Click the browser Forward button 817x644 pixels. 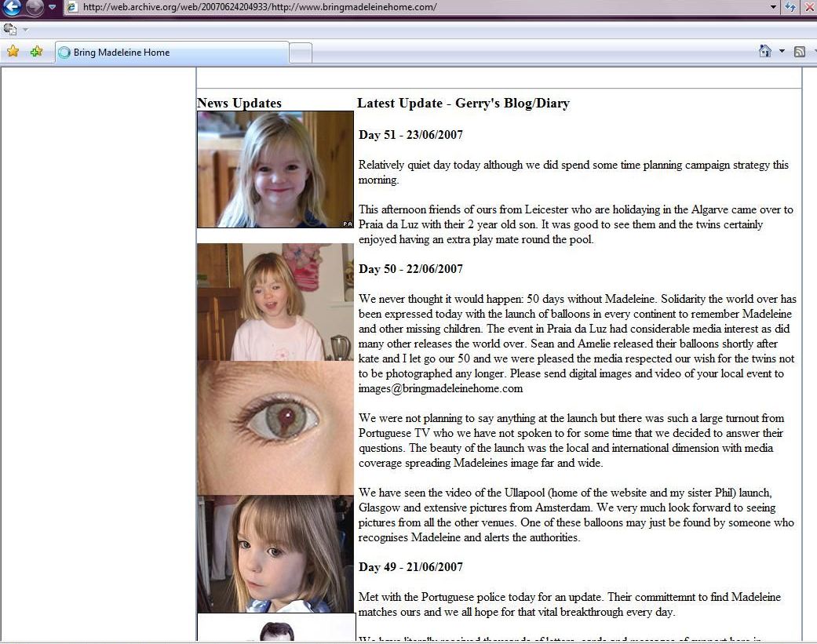pos(34,7)
